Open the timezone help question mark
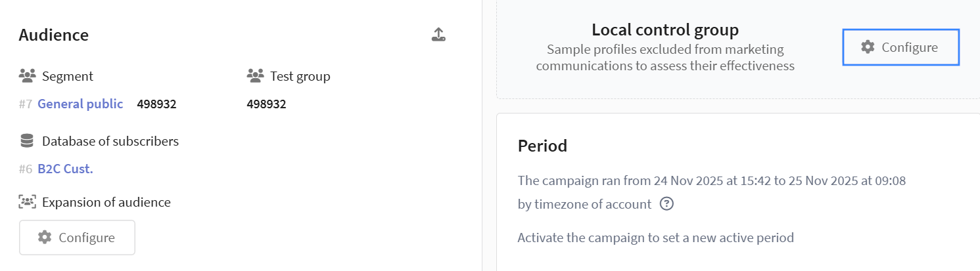 click(x=666, y=204)
